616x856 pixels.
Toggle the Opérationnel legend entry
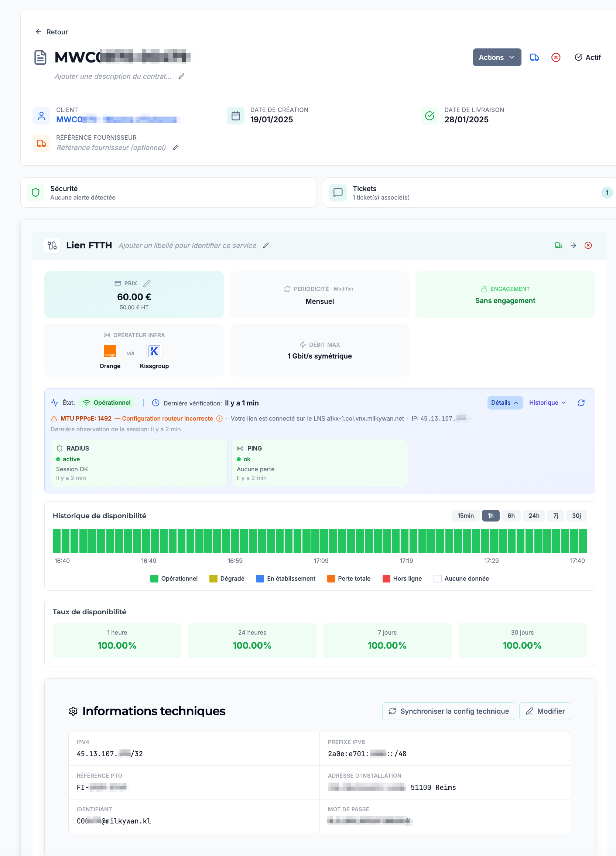(x=174, y=578)
